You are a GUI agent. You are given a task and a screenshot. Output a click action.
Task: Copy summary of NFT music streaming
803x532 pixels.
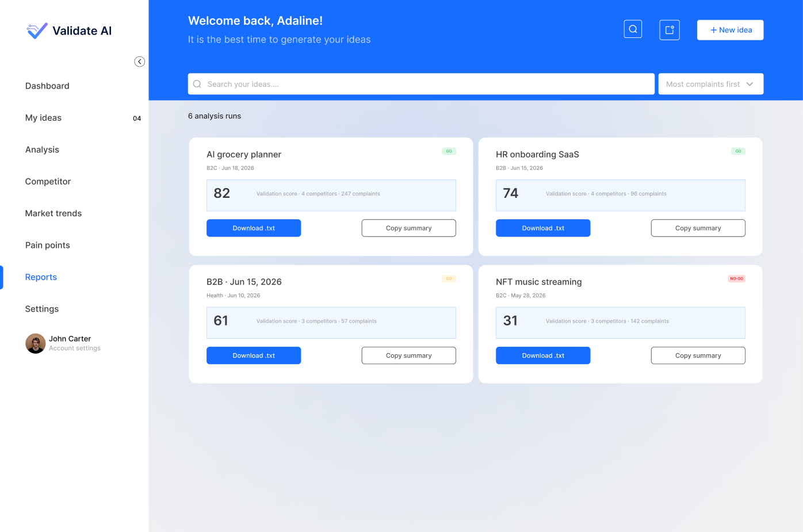tap(698, 355)
